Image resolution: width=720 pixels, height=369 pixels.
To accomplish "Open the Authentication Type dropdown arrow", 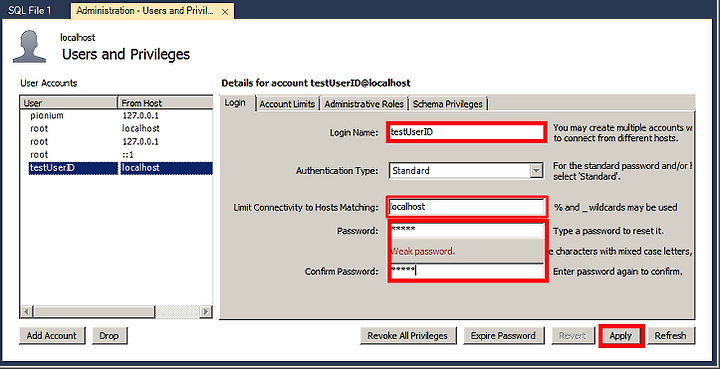I will 536,171.
